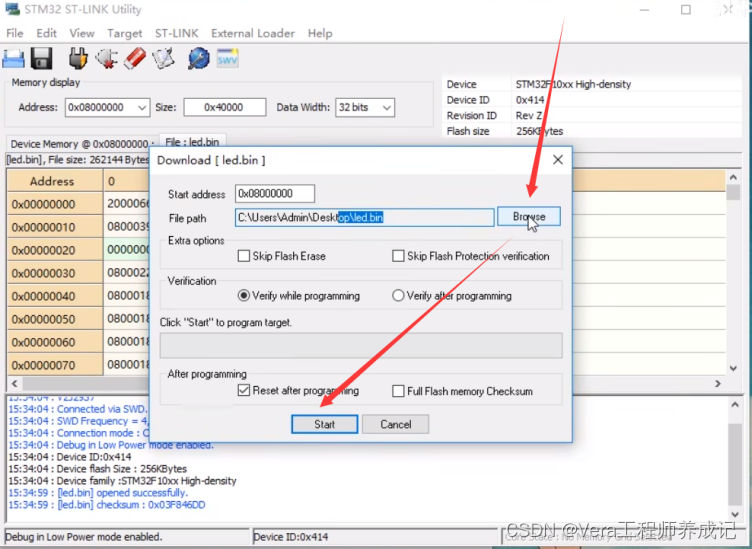The height and width of the screenshot is (549, 752).
Task: Disconnect from target toolbar icon
Action: (106, 58)
